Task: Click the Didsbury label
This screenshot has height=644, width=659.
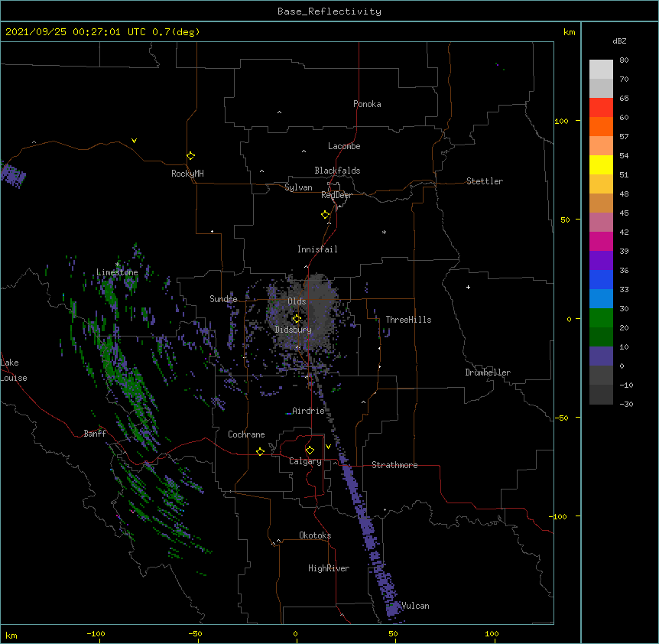Action: [x=294, y=330]
